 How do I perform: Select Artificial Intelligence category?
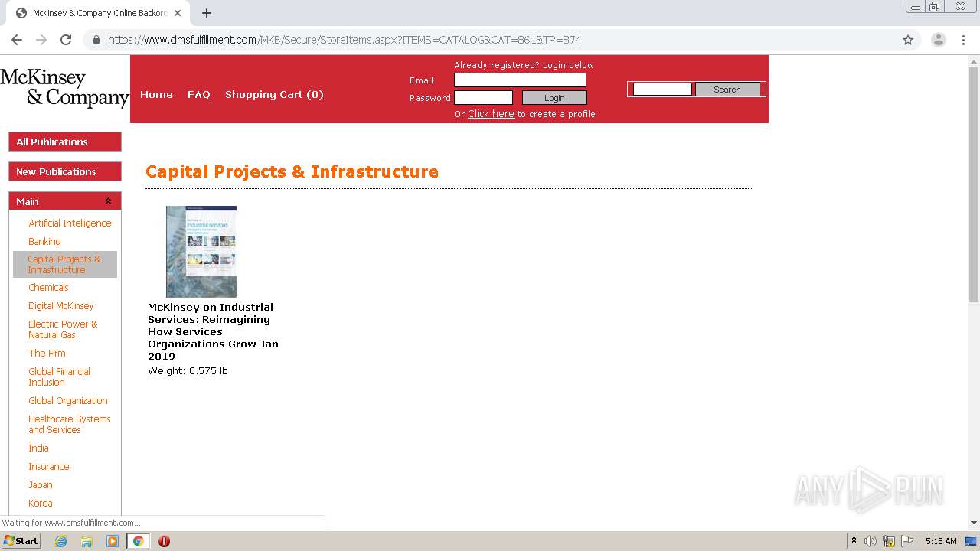point(70,223)
